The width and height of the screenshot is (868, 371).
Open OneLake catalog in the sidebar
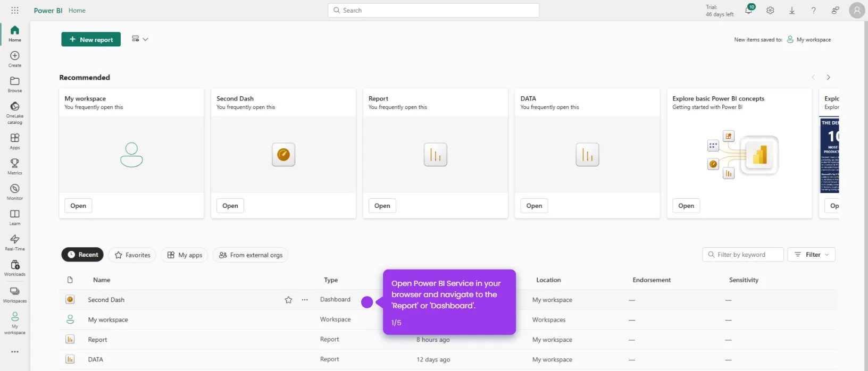tap(15, 113)
